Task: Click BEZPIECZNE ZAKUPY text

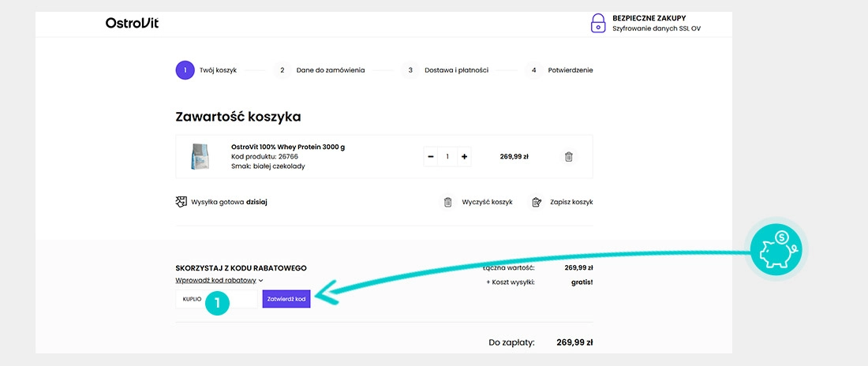Action: (x=649, y=18)
